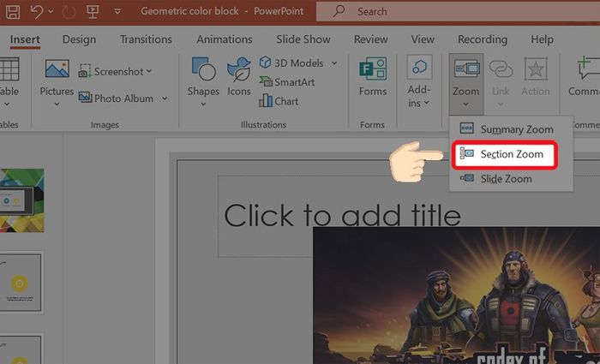
Task: Click the Save icon in title bar
Action: [x=13, y=12]
